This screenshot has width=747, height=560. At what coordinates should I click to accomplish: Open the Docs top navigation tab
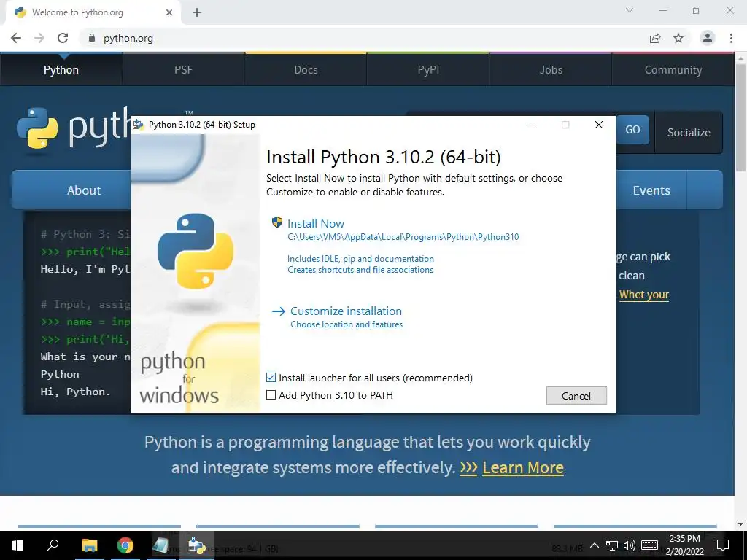click(x=306, y=69)
